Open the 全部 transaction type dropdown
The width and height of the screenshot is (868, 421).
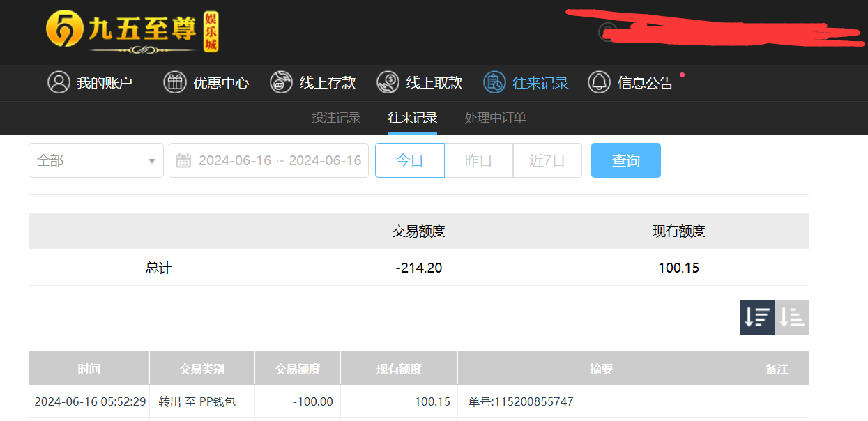96,160
